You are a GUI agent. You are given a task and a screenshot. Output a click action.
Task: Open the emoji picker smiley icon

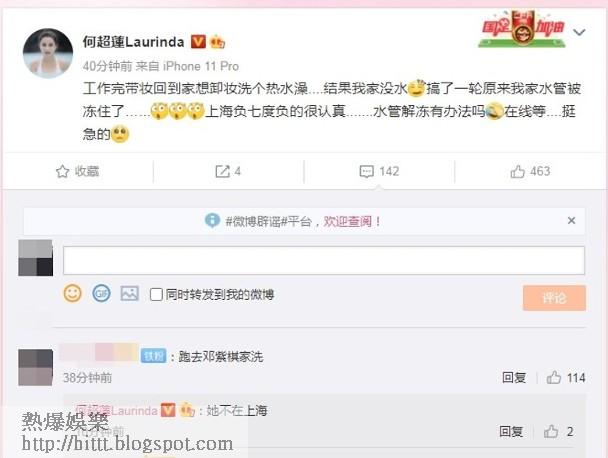[x=73, y=294]
